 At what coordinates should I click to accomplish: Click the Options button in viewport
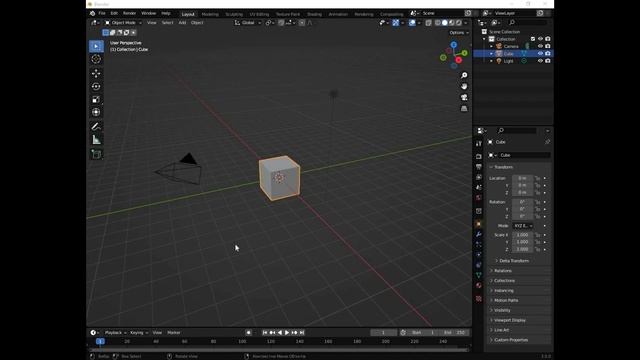click(459, 33)
